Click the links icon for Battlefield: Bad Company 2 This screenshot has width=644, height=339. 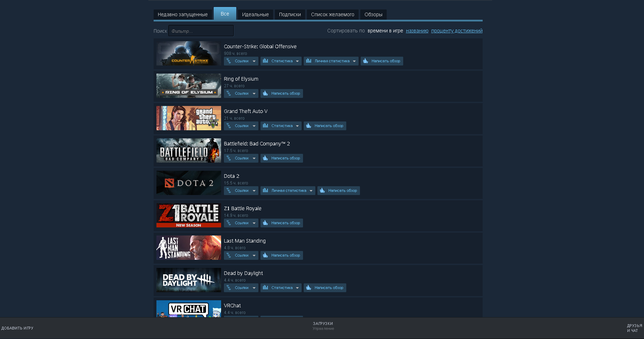[x=229, y=158]
